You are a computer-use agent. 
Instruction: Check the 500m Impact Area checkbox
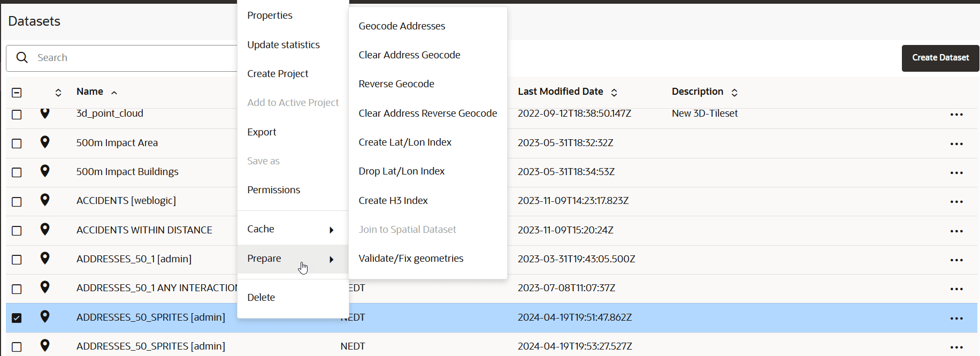(17, 143)
